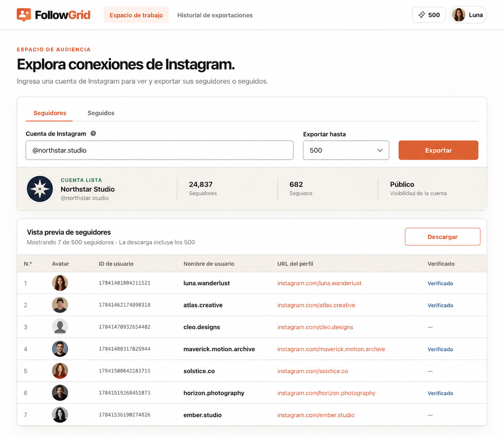
Task: Click the Descargar button
Action: [x=443, y=237]
